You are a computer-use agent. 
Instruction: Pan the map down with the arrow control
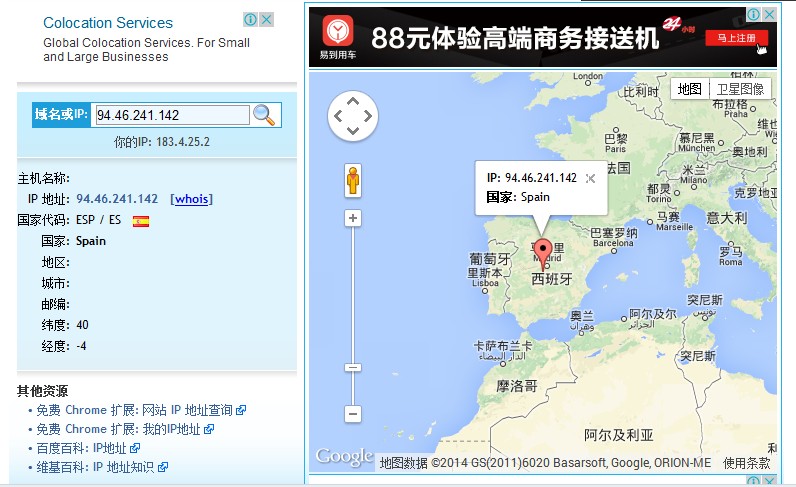pyautogui.click(x=353, y=131)
